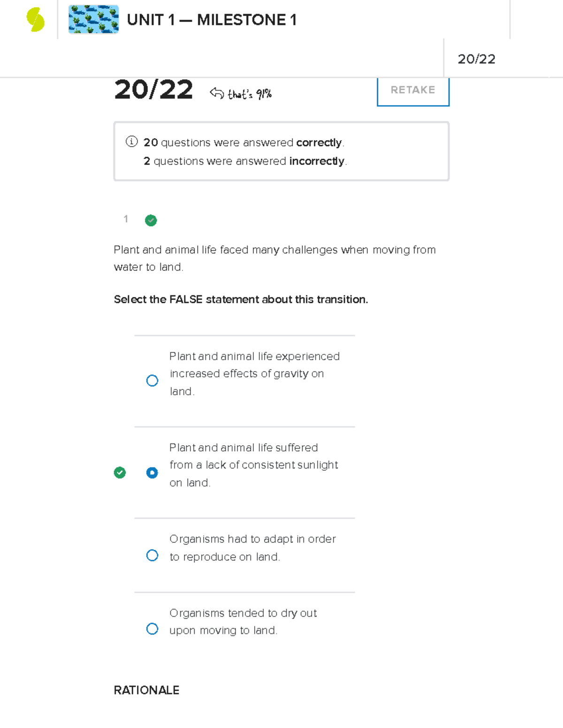Viewport: 563px width, 728px height.
Task: Click the score summary box
Action: (x=281, y=150)
